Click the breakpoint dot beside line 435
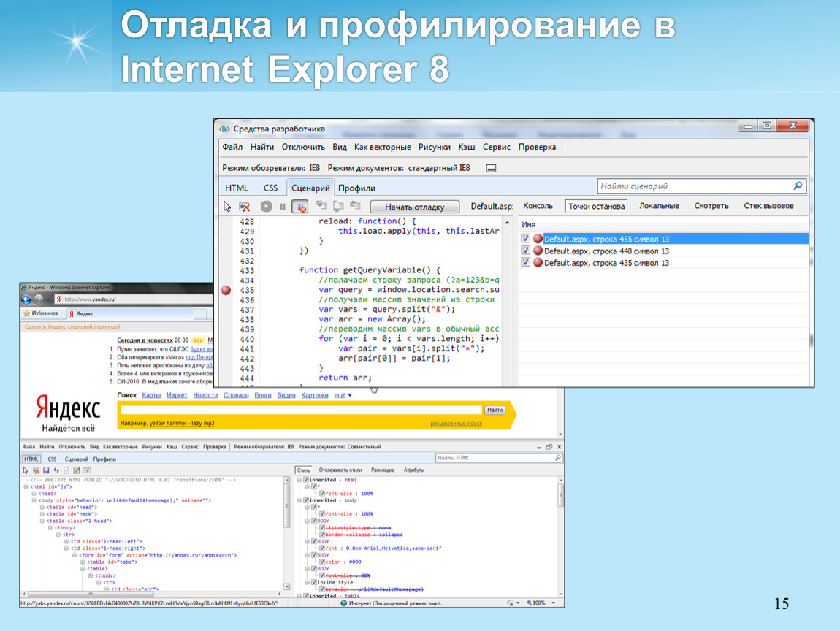Screen dimensions: 840x631 click(x=226, y=291)
